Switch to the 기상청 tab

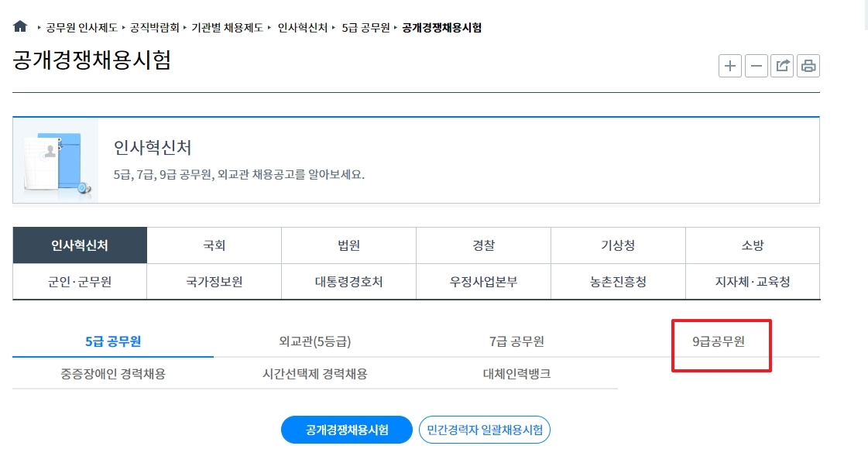coord(617,244)
